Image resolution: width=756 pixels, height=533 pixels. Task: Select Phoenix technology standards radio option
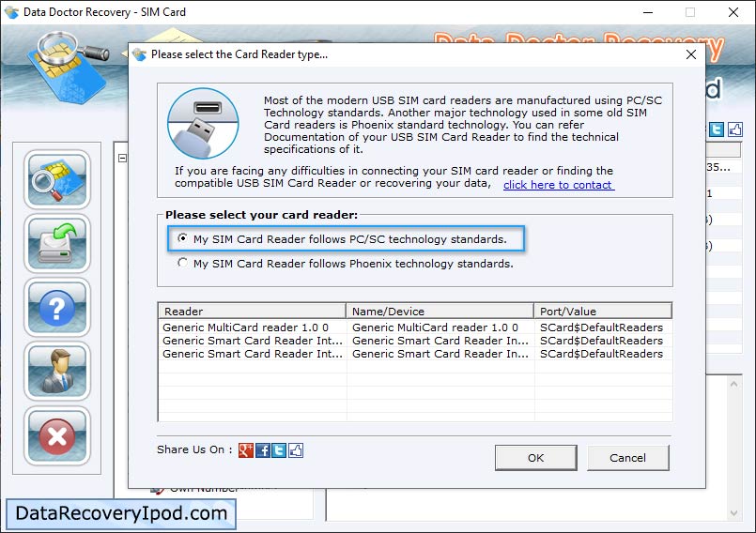pyautogui.click(x=346, y=264)
